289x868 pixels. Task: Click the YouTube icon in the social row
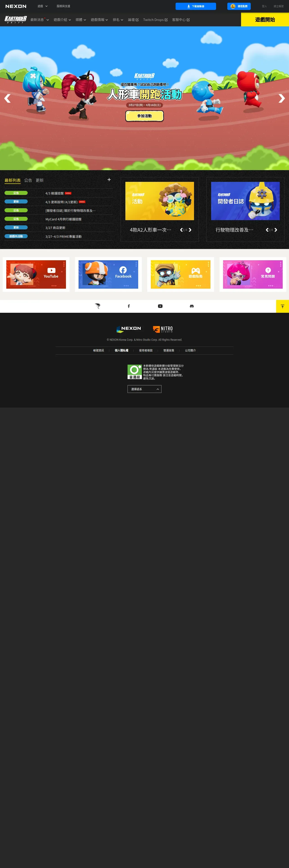point(160,306)
